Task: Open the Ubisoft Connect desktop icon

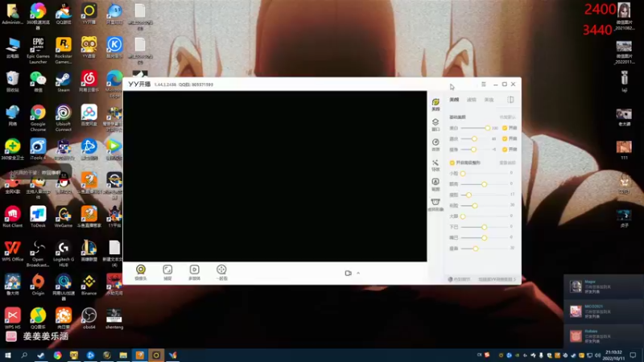Action: pyautogui.click(x=64, y=118)
